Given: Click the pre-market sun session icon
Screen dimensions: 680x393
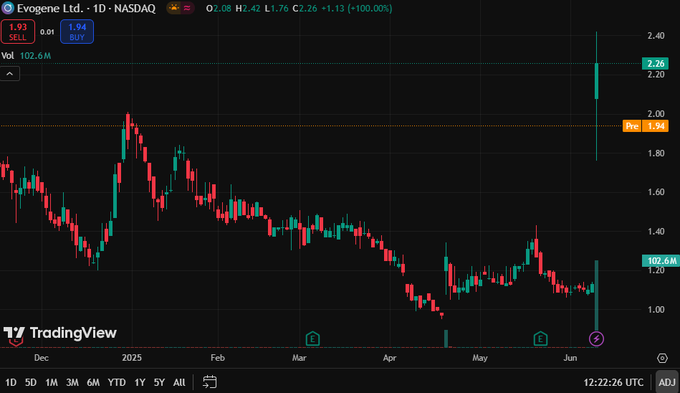Looking at the screenshot, I should coord(174,8).
